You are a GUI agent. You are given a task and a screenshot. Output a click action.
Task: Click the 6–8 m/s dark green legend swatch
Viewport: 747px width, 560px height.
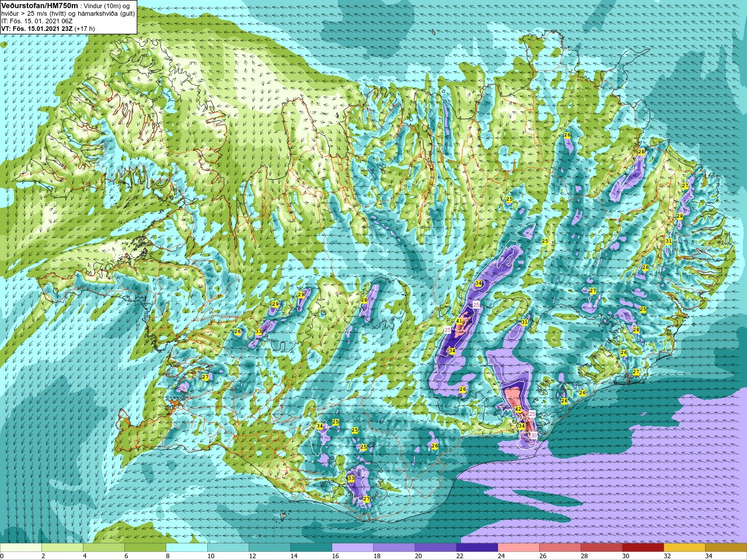tap(145, 547)
